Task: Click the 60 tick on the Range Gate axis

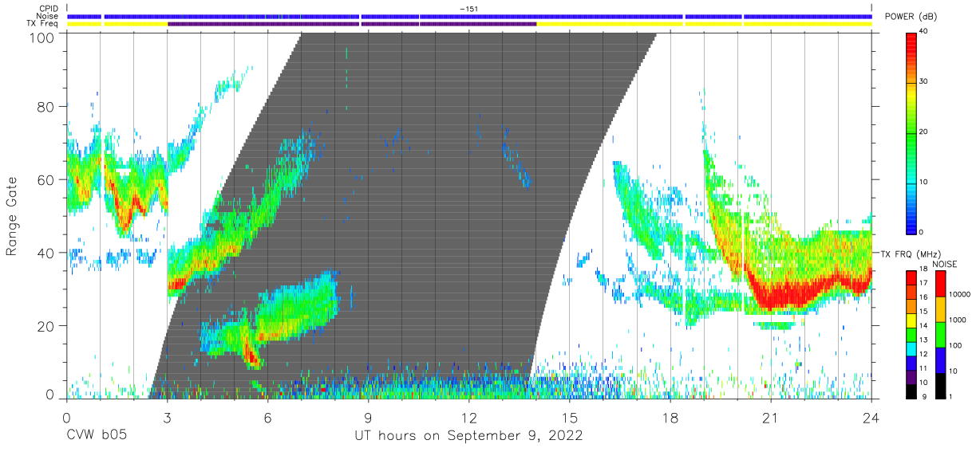Action: tap(46, 179)
